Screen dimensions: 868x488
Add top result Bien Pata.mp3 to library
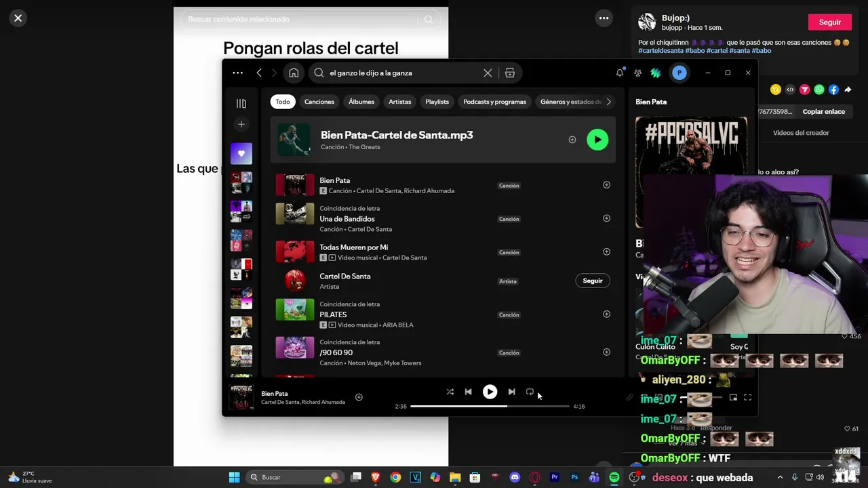pos(572,140)
